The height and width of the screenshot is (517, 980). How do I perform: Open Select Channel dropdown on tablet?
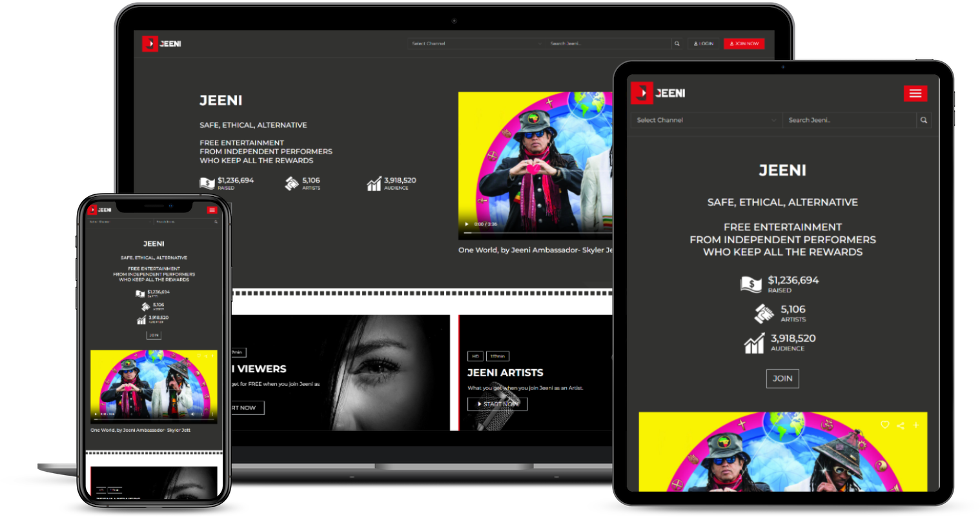click(706, 120)
